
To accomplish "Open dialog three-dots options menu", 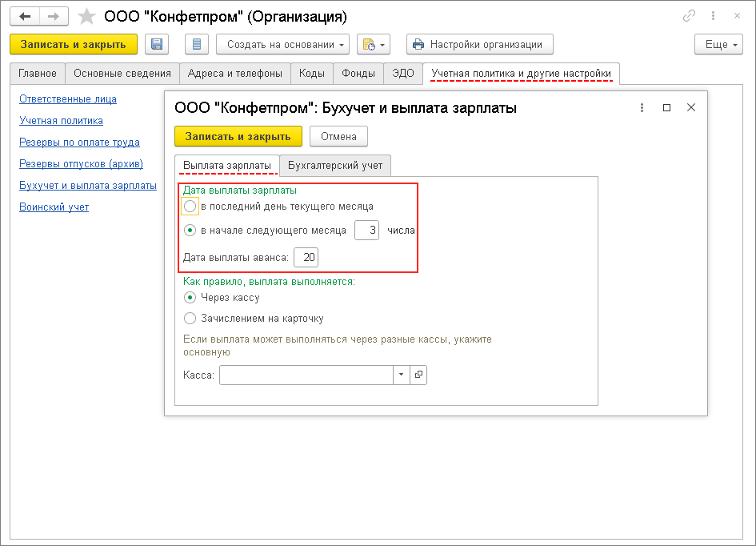I will click(x=642, y=107).
